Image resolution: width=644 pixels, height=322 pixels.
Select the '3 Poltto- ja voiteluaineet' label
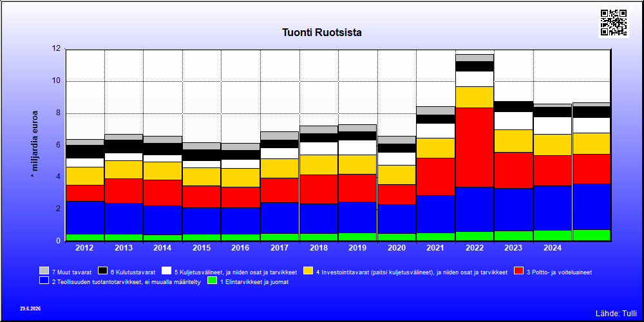click(x=560, y=272)
